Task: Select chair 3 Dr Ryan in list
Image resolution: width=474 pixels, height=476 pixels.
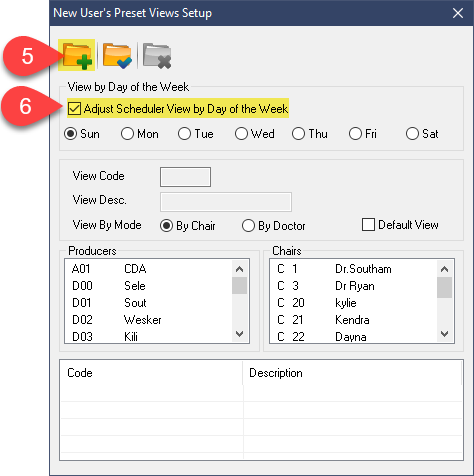Action: 354,286
